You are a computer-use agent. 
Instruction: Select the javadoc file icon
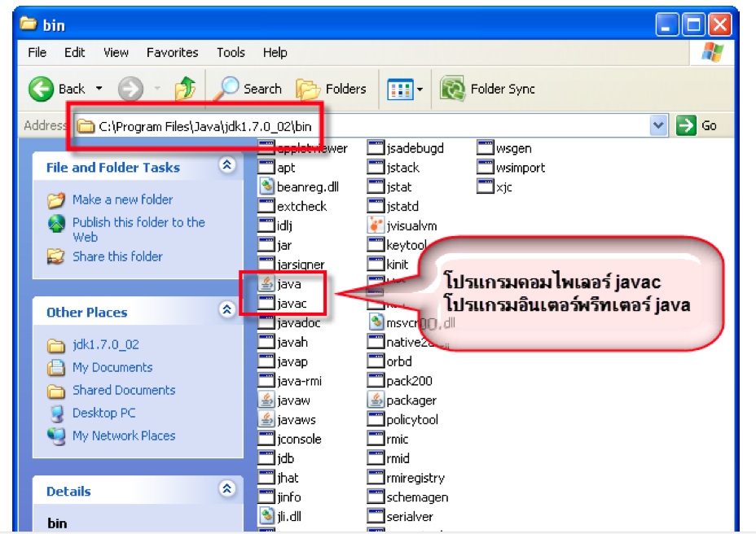click(x=266, y=322)
